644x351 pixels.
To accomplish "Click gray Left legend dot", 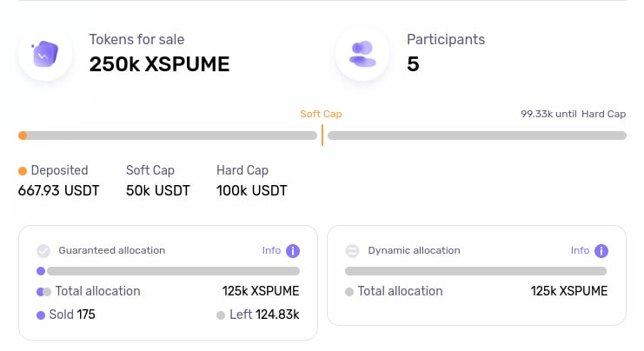I will (221, 315).
